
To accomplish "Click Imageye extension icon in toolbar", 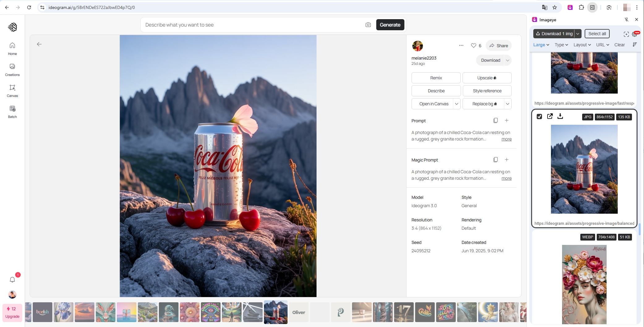I will (x=570, y=7).
